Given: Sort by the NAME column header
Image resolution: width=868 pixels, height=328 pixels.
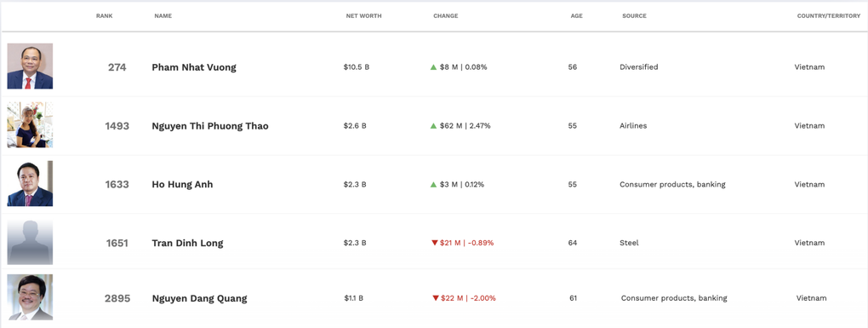Looking at the screenshot, I should tap(163, 16).
